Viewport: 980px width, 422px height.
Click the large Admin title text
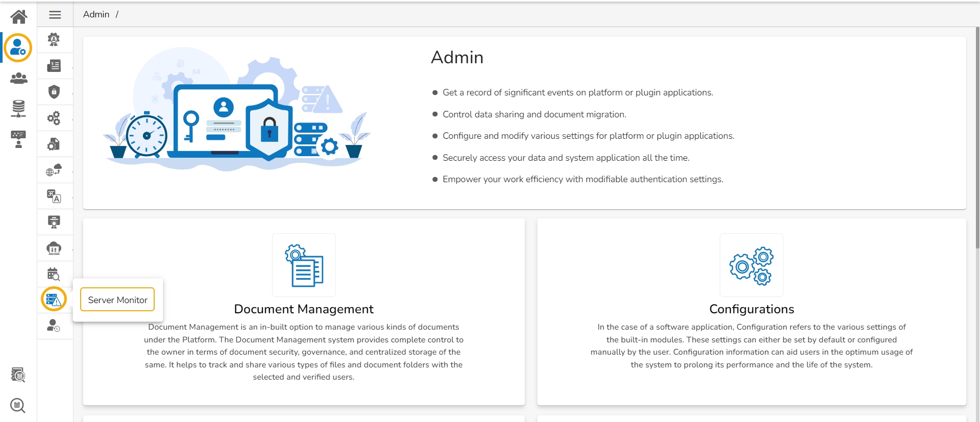click(x=457, y=57)
